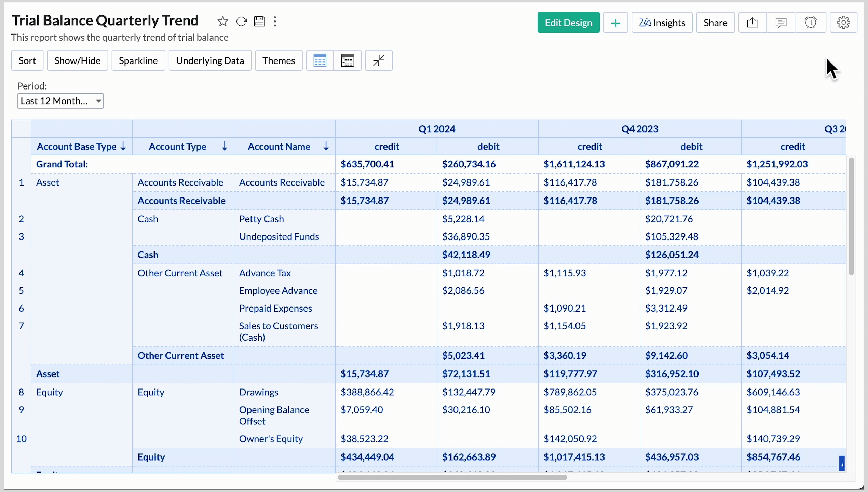
Task: Sort by Account Name column arrow
Action: pyautogui.click(x=326, y=147)
